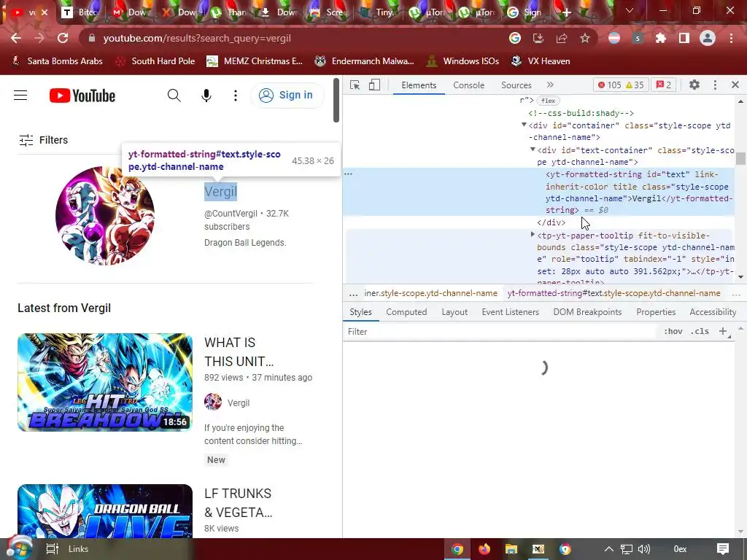Open Vergil channel avatar image
This screenshot has width=747, height=560.
[105, 215]
